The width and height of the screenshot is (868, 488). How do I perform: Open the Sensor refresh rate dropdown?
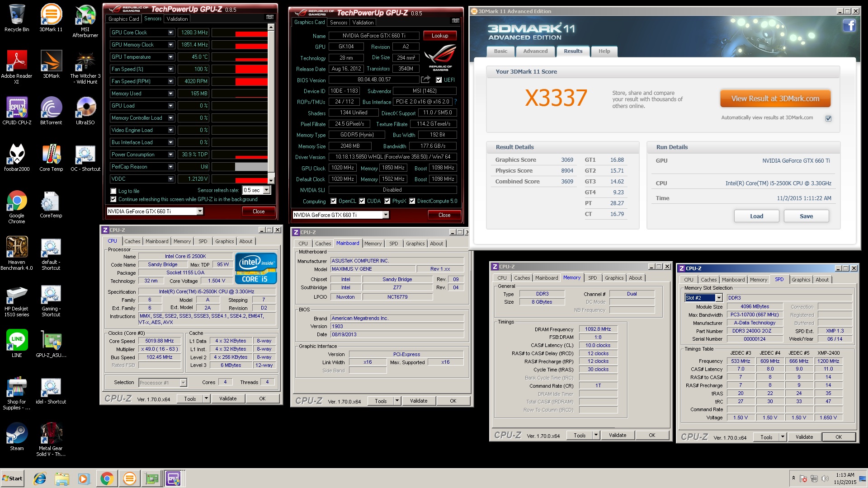266,190
